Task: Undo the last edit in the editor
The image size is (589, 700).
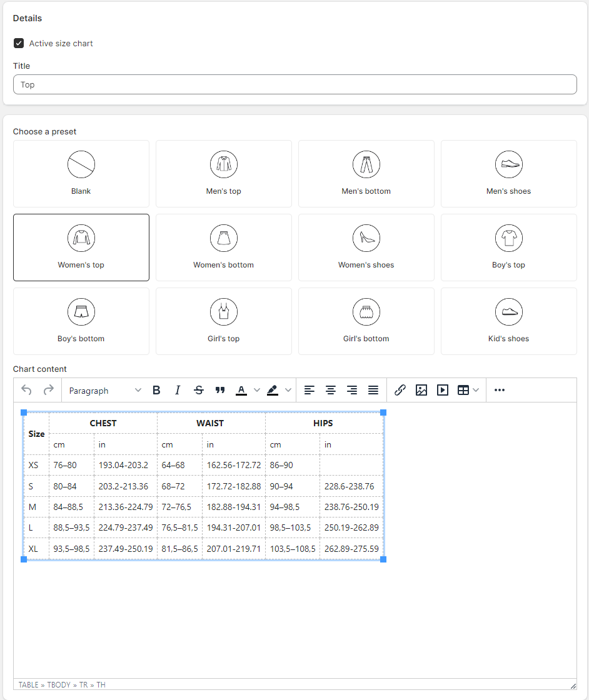Action: 27,390
